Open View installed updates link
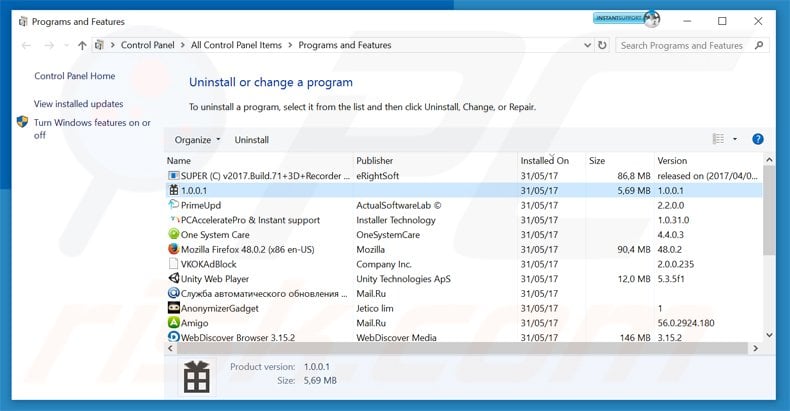The width and height of the screenshot is (790, 411). (x=79, y=104)
